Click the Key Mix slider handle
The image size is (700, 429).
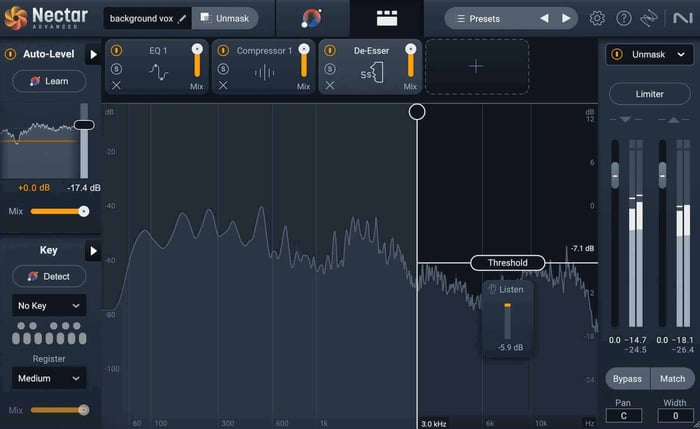[83, 410]
